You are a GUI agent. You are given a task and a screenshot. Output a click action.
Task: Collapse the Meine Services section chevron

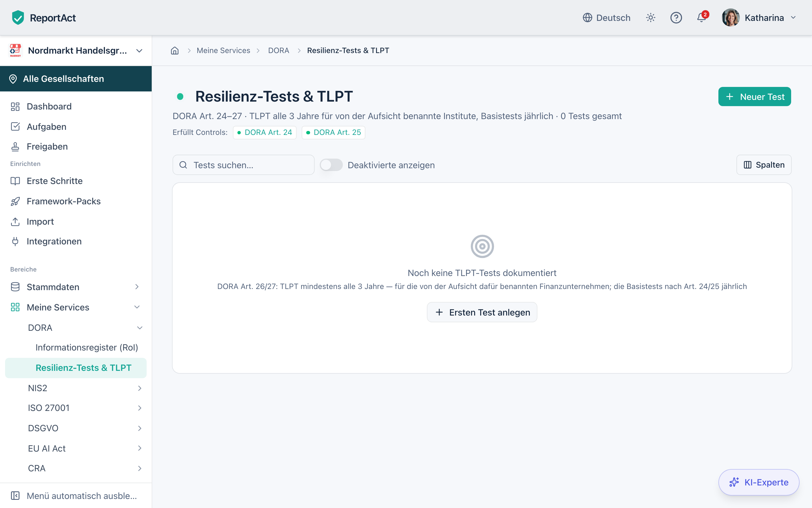(137, 307)
